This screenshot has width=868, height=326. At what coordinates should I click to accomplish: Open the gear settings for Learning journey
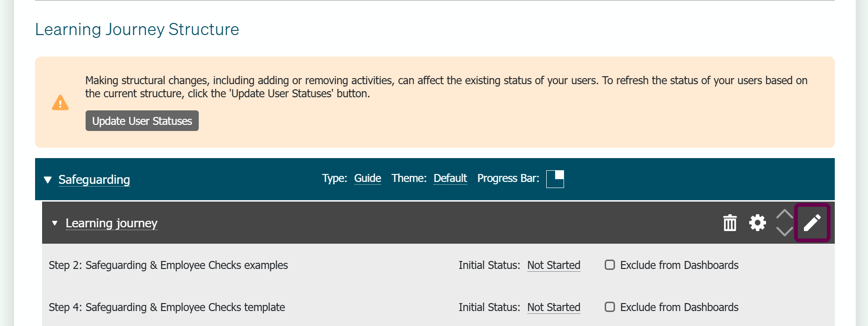point(758,223)
